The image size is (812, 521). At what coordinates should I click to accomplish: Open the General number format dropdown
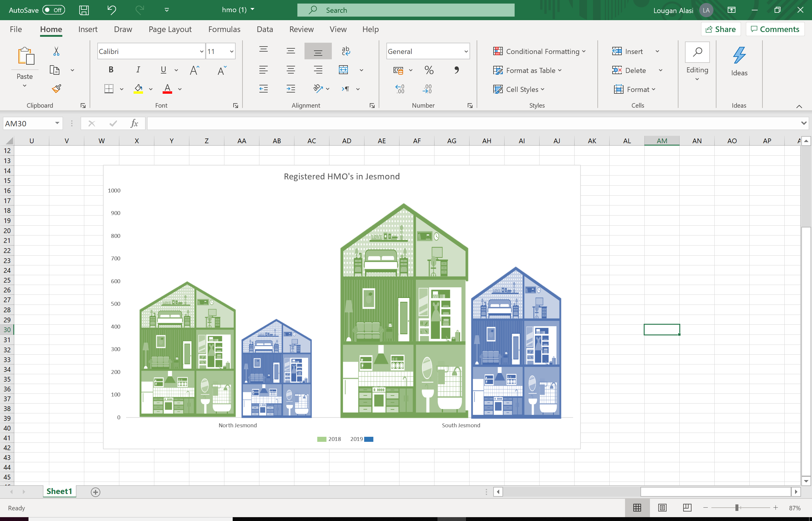[466, 51]
